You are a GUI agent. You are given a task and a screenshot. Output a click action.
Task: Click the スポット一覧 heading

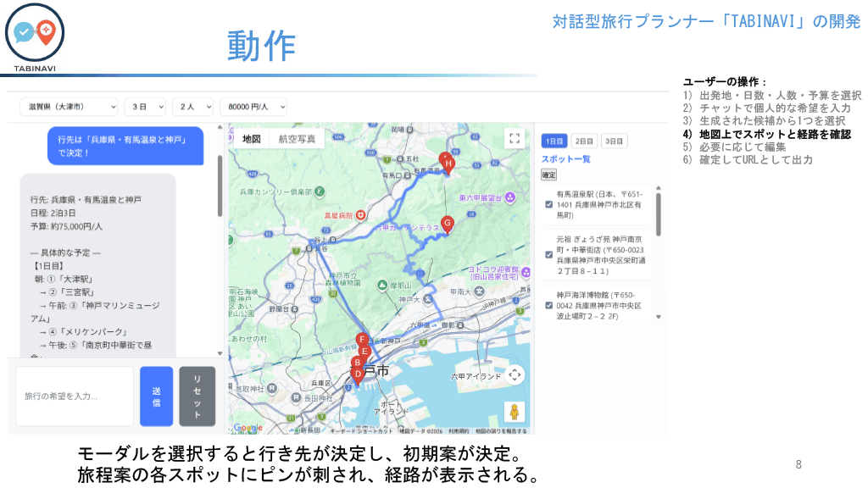565,159
